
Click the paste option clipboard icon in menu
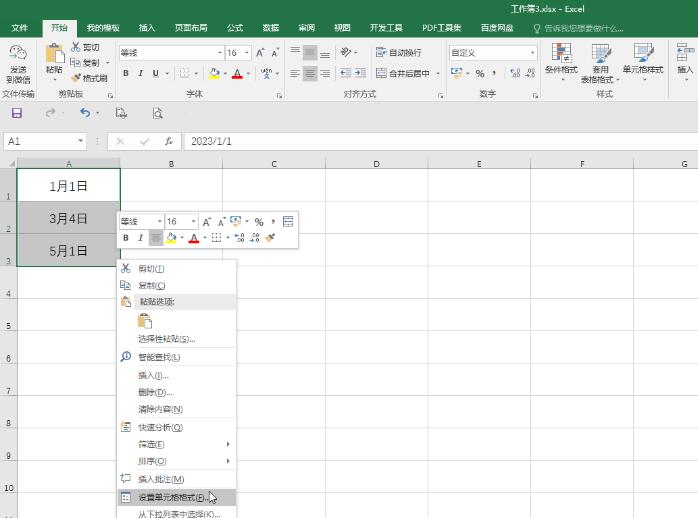coord(145,321)
